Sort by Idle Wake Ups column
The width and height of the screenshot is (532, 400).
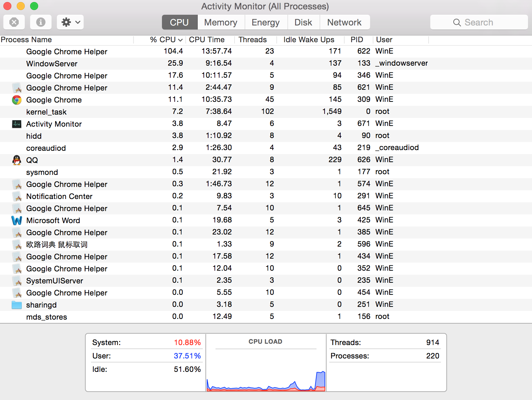(x=311, y=40)
